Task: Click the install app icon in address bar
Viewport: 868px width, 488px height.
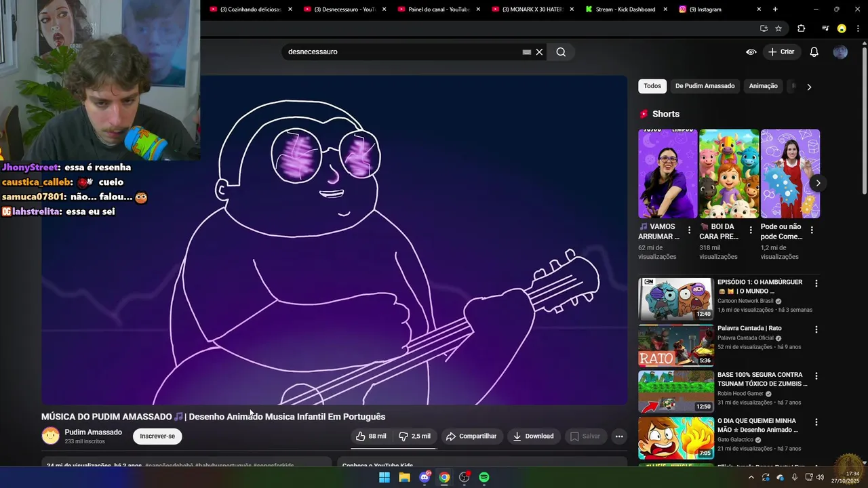Action: (x=764, y=28)
